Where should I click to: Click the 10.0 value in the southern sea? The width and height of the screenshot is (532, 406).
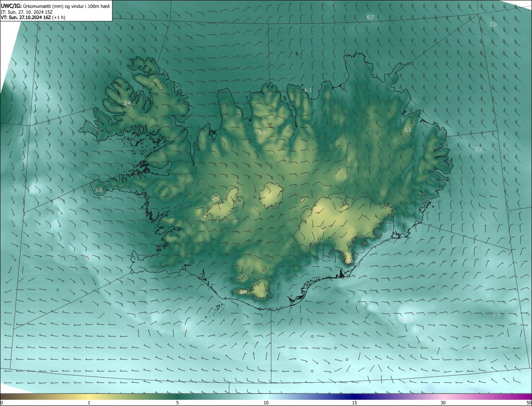(x=404, y=319)
